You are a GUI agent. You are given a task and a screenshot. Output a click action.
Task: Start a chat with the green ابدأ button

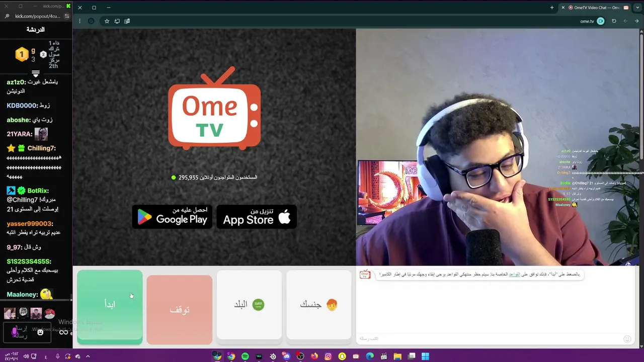pyautogui.click(x=110, y=307)
